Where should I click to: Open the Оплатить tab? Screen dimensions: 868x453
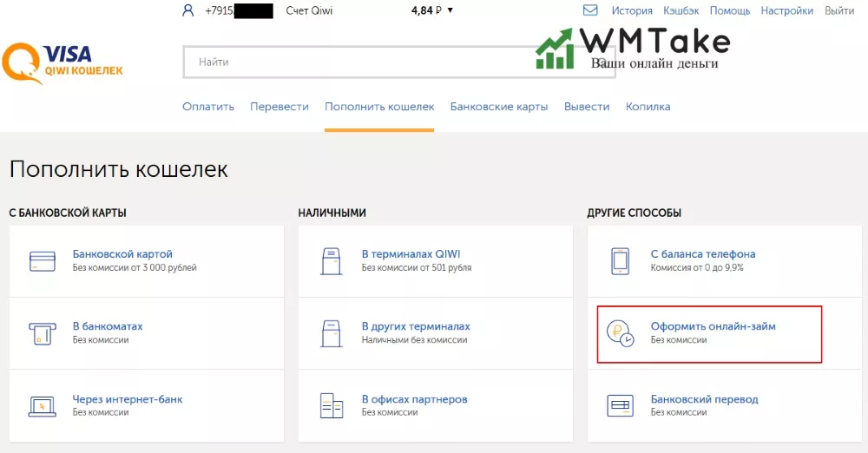[x=208, y=107]
